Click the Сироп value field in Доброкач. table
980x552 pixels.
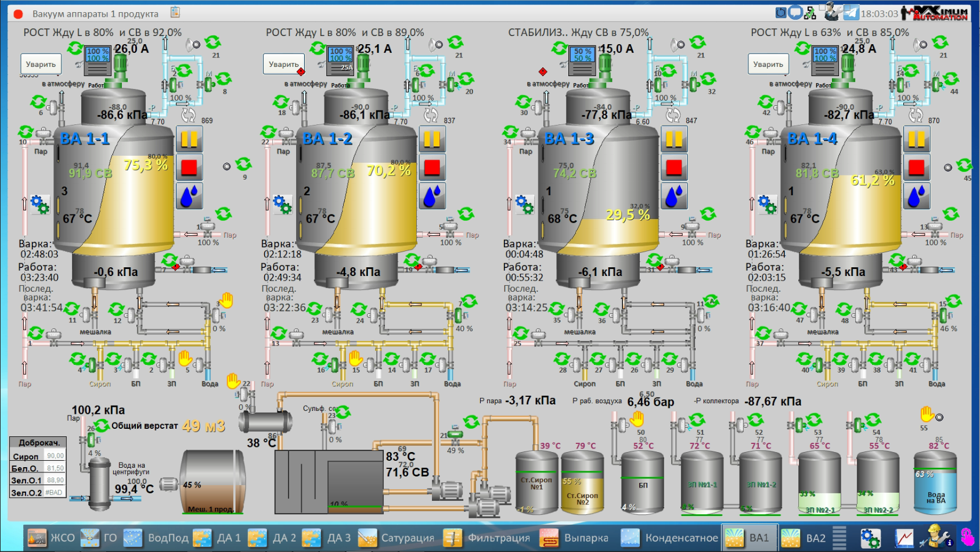click(x=55, y=456)
